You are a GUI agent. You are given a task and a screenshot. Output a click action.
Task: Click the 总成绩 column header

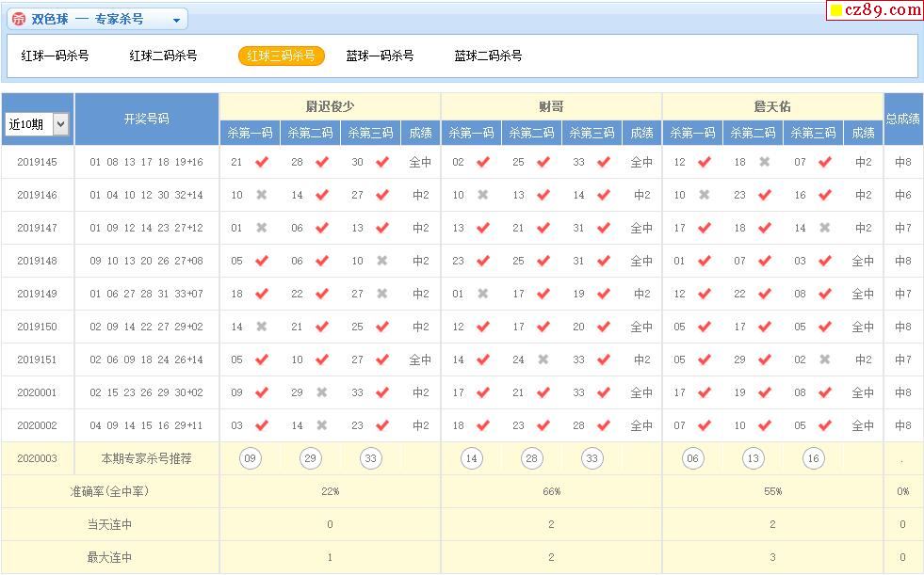click(x=903, y=119)
